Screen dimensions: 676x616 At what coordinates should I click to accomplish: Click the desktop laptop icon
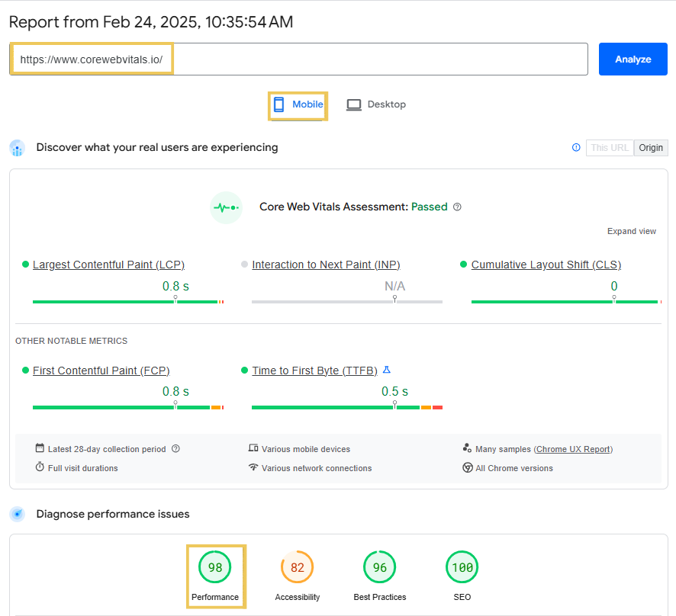point(354,104)
